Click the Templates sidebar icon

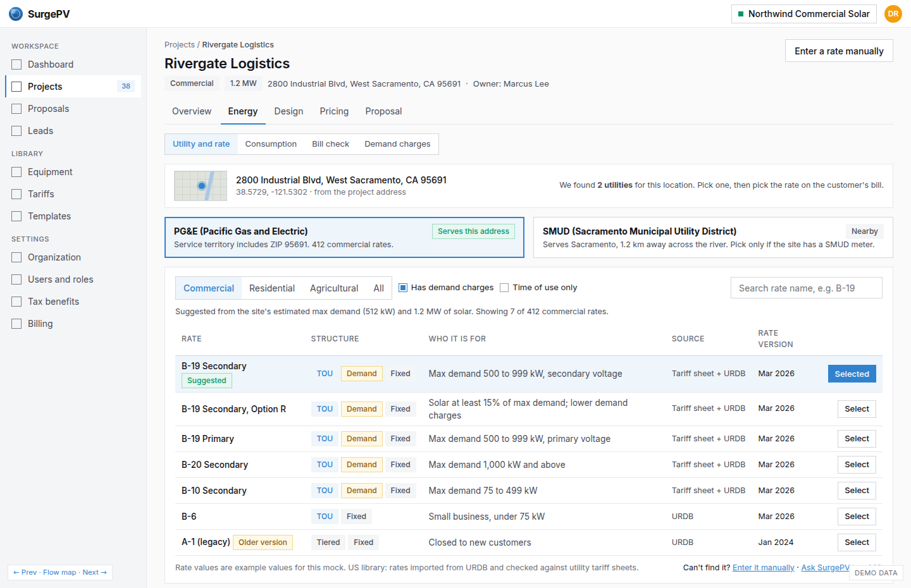point(16,216)
